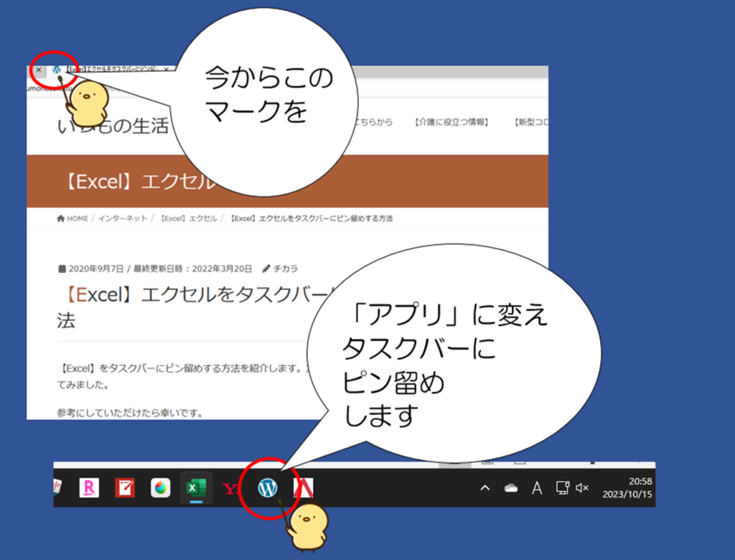
Task: Switch IME input mode via the A indicator
Action: [537, 488]
